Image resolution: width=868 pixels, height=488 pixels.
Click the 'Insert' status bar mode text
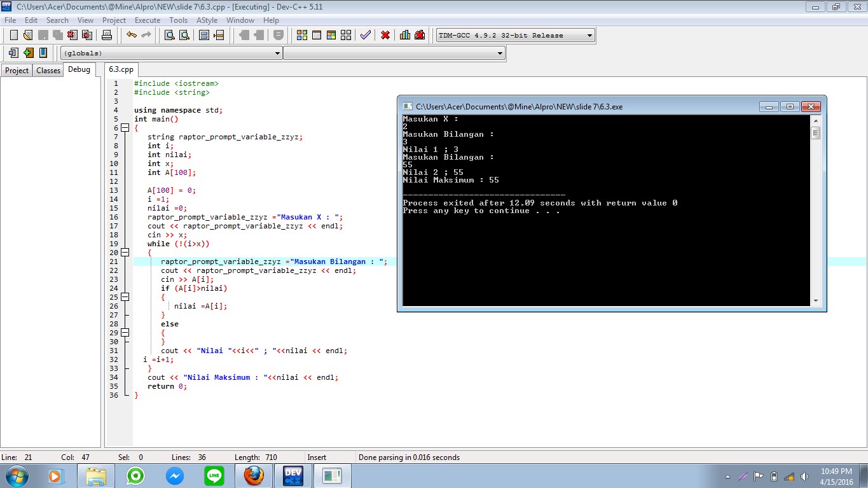317,457
